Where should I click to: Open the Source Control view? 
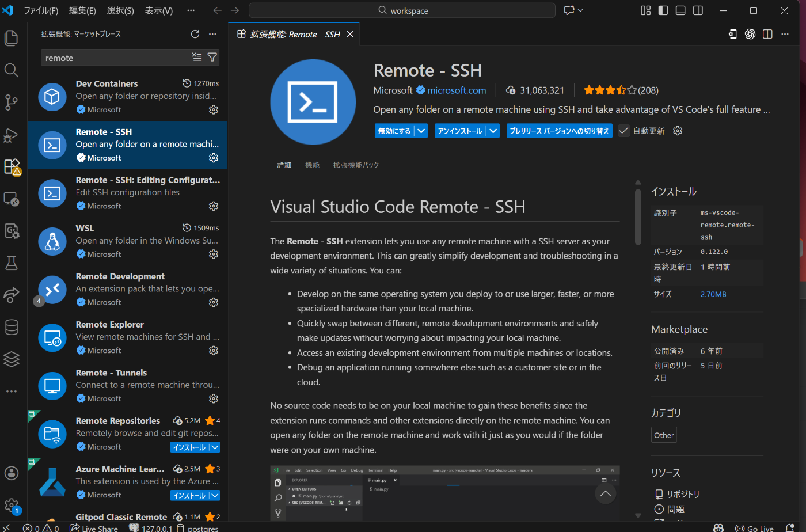[x=12, y=102]
